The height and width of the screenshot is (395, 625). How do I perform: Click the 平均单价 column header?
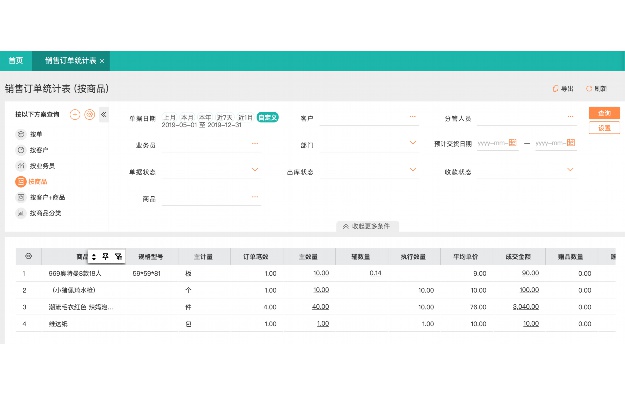click(x=466, y=257)
